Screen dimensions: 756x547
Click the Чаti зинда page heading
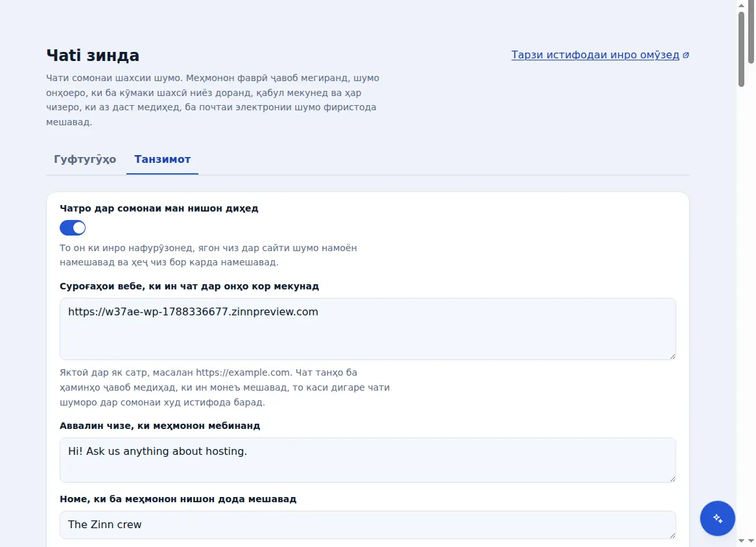(93, 55)
